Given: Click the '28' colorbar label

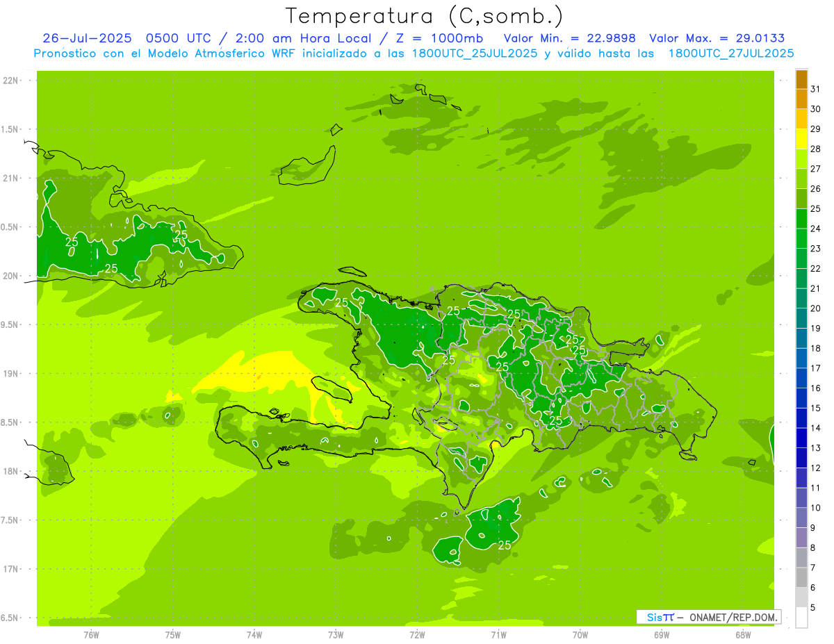Looking at the screenshot, I should [816, 149].
